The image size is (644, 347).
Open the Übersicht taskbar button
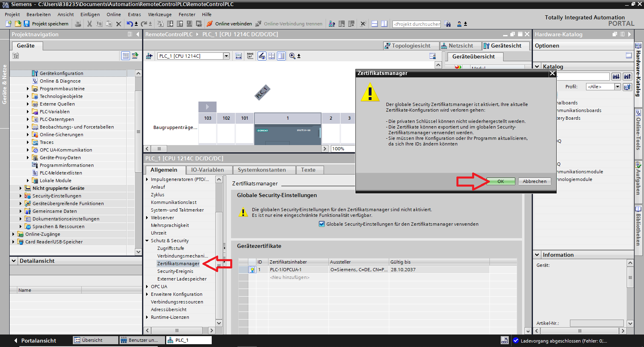pyautogui.click(x=96, y=340)
